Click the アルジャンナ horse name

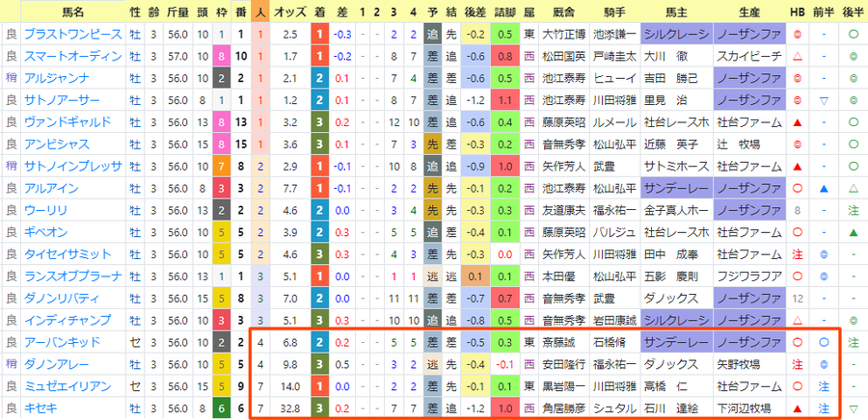click(x=57, y=78)
